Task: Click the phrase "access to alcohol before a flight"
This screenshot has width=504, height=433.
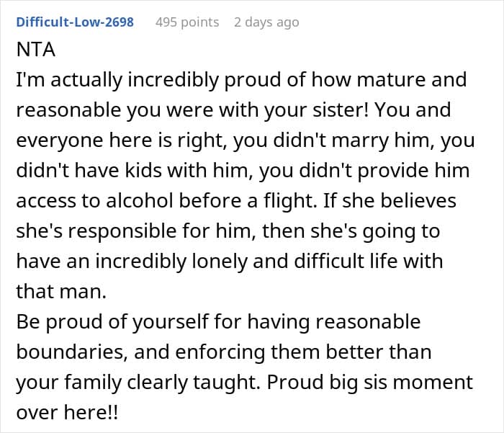Action: pos(165,201)
